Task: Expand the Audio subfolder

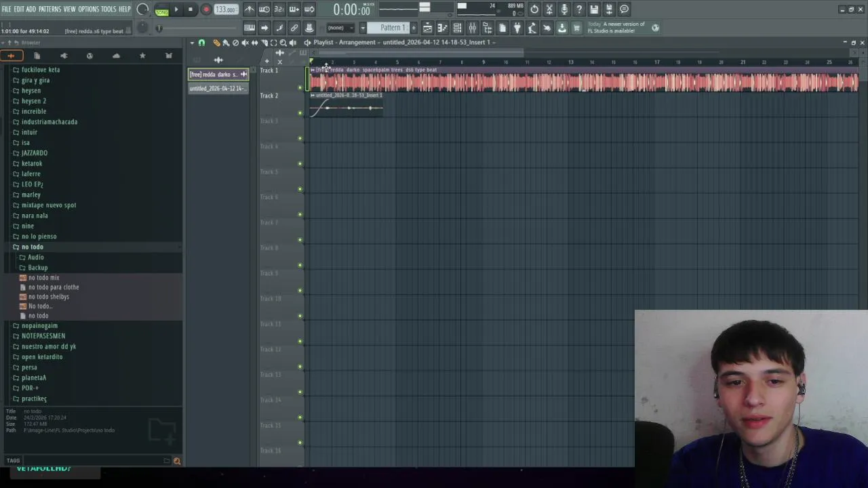Action: pyautogui.click(x=35, y=258)
